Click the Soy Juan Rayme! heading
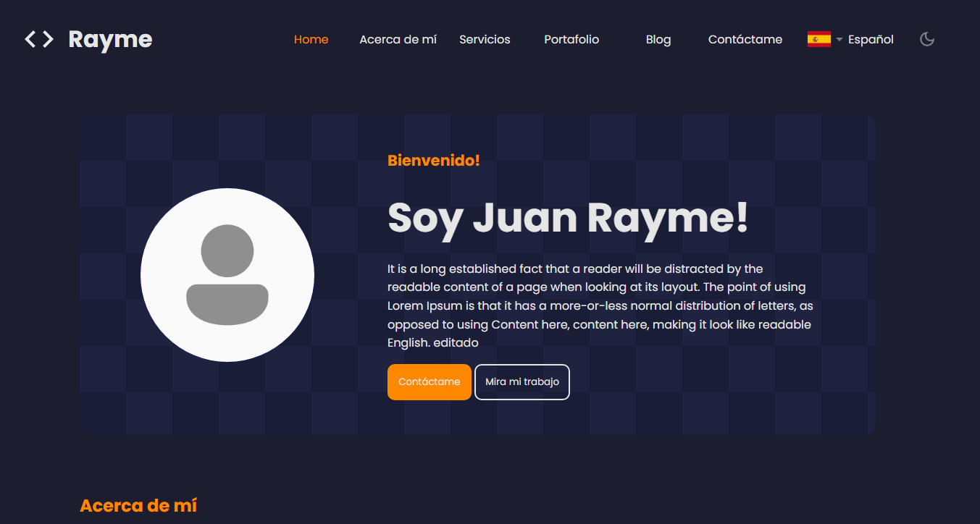 pos(568,217)
